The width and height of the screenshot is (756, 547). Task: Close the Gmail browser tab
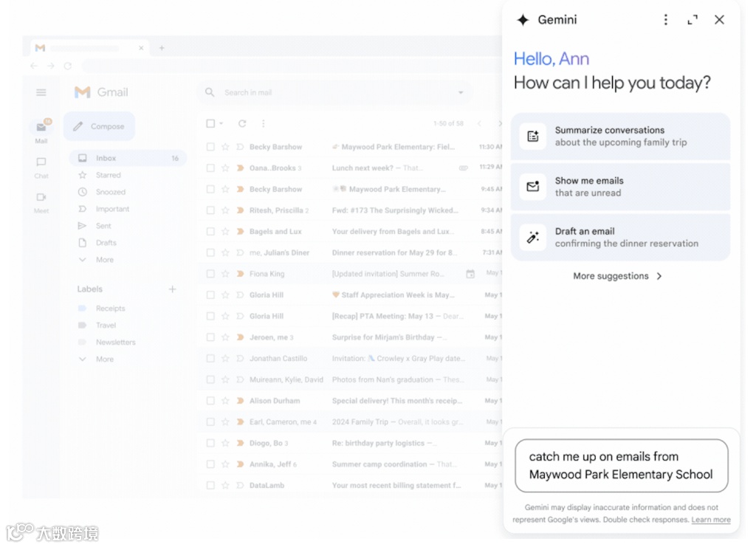[141, 48]
